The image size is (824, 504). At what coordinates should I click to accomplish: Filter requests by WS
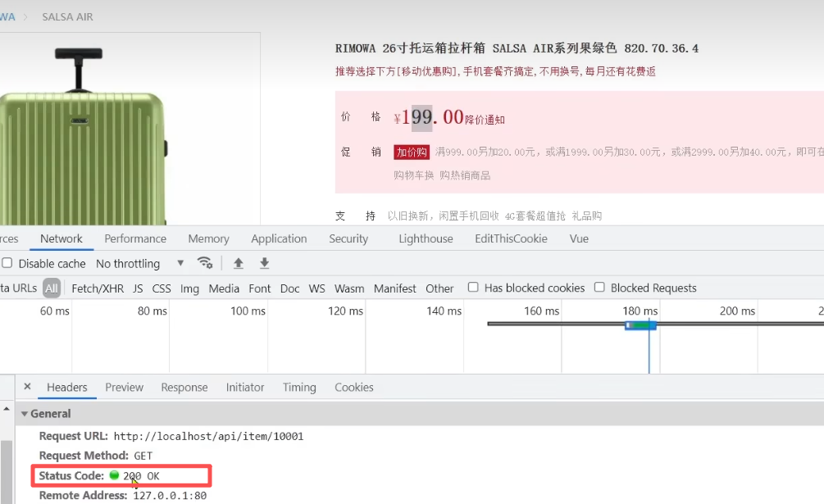316,288
